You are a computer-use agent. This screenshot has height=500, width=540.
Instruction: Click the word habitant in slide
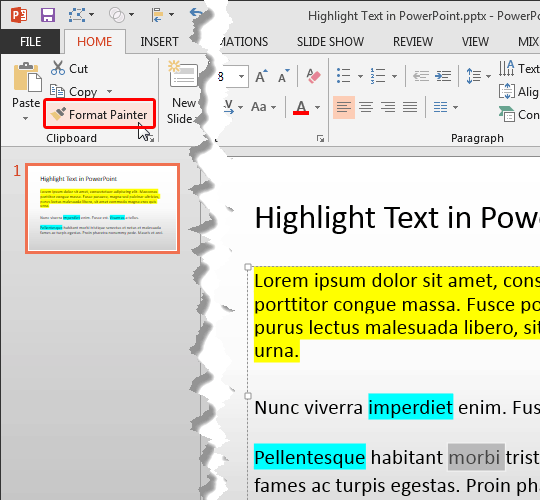pos(407,457)
